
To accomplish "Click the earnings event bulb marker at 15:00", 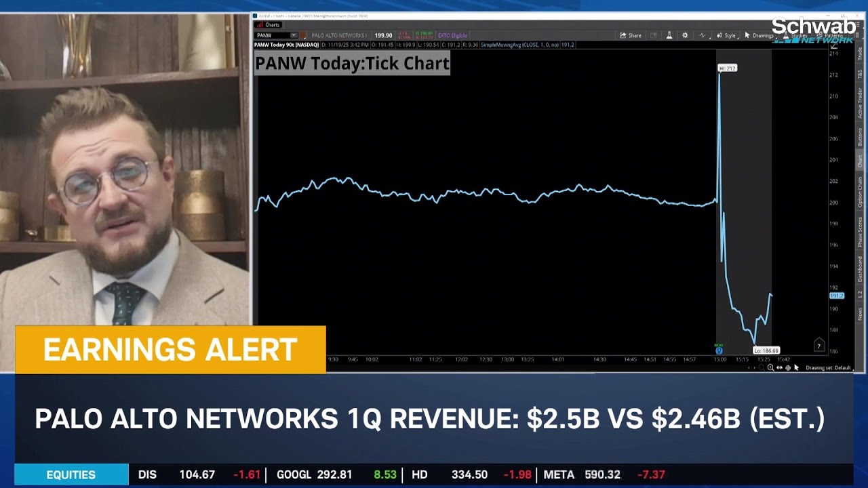I will 719,350.
